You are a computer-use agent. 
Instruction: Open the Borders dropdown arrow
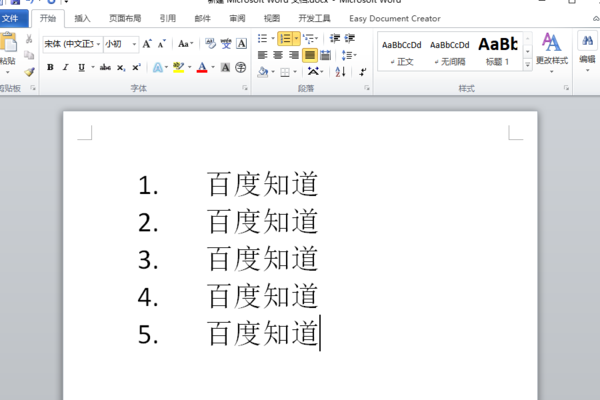click(295, 72)
